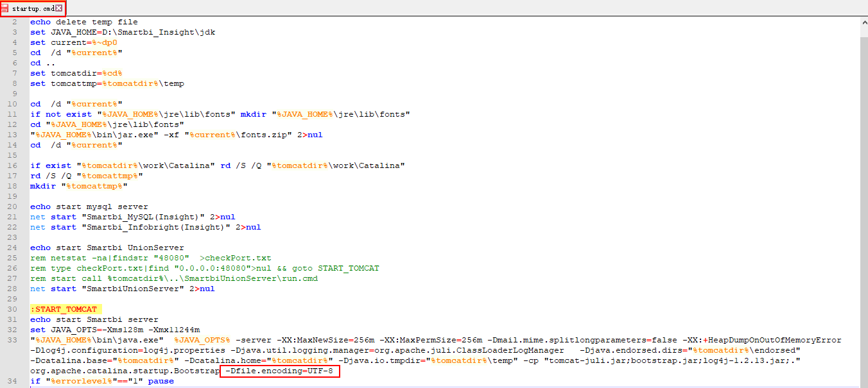Click the 'rem start call' run.cmd comment line

(x=174, y=278)
